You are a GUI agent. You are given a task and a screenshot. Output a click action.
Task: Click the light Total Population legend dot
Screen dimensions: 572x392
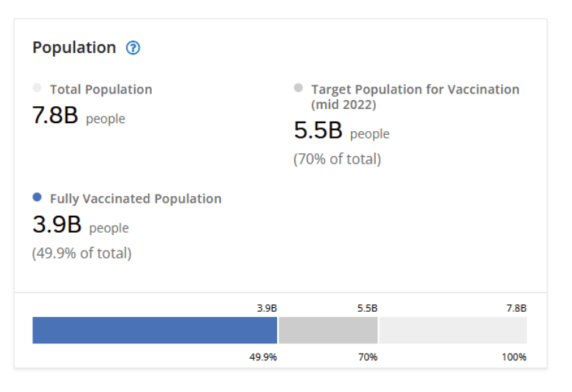pos(37,88)
